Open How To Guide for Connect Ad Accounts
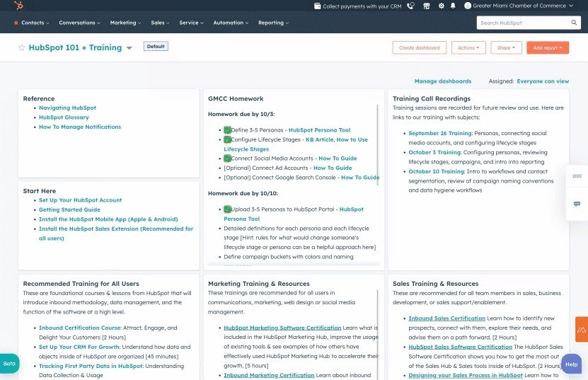The width and height of the screenshot is (588, 380). coord(333,168)
